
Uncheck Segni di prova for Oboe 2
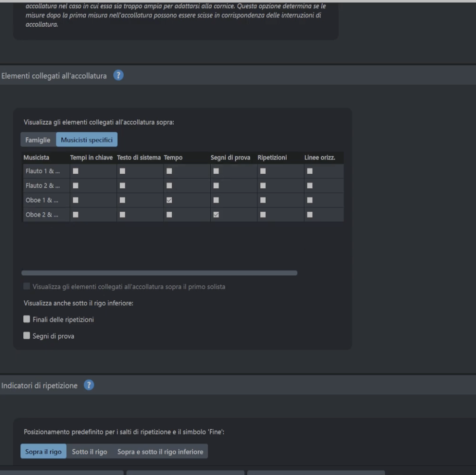(x=216, y=215)
